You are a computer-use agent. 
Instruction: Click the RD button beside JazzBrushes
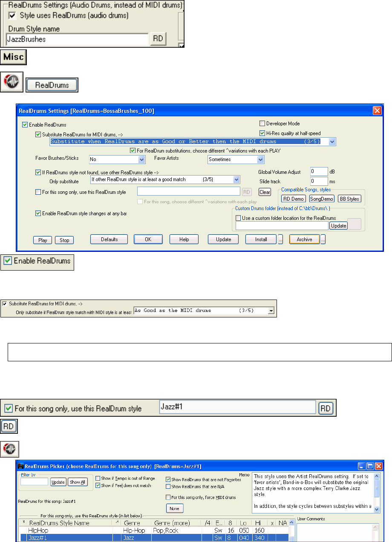point(158,38)
